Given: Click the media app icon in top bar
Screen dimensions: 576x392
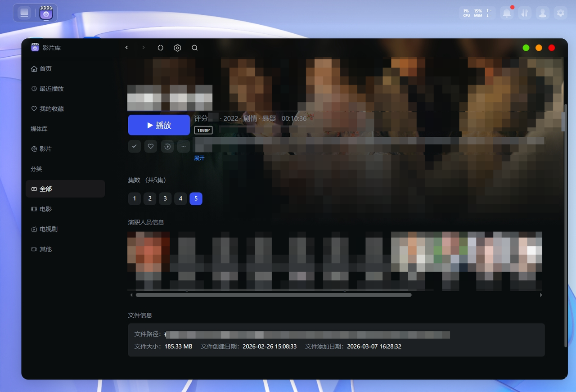Looking at the screenshot, I should pyautogui.click(x=46, y=13).
